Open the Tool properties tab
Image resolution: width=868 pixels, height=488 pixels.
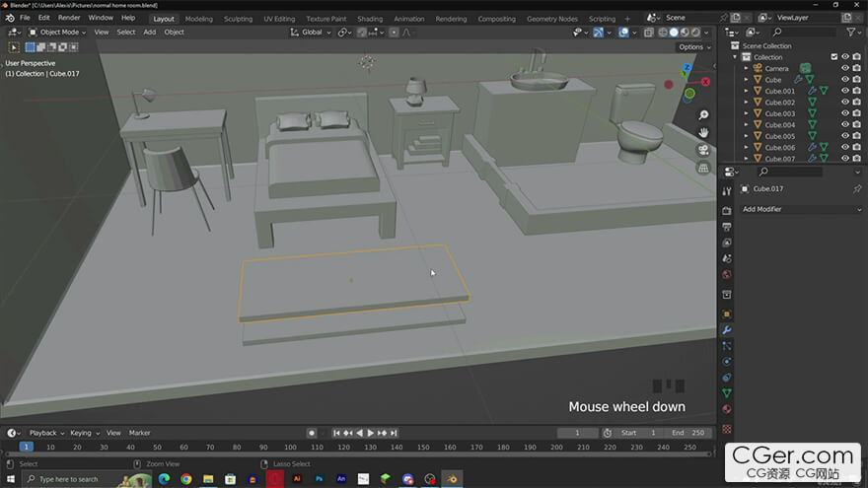pyautogui.click(x=727, y=191)
